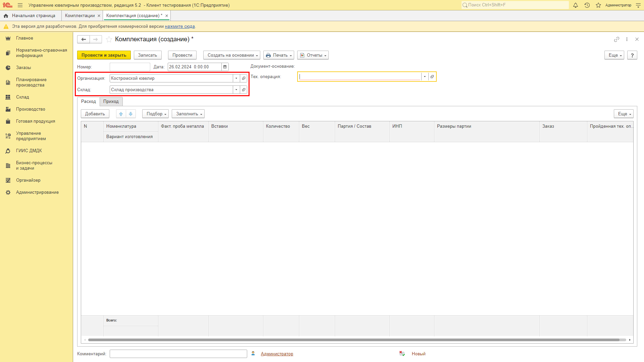The width and height of the screenshot is (644, 362).
Task: Open Администрирование section
Action: 37,192
